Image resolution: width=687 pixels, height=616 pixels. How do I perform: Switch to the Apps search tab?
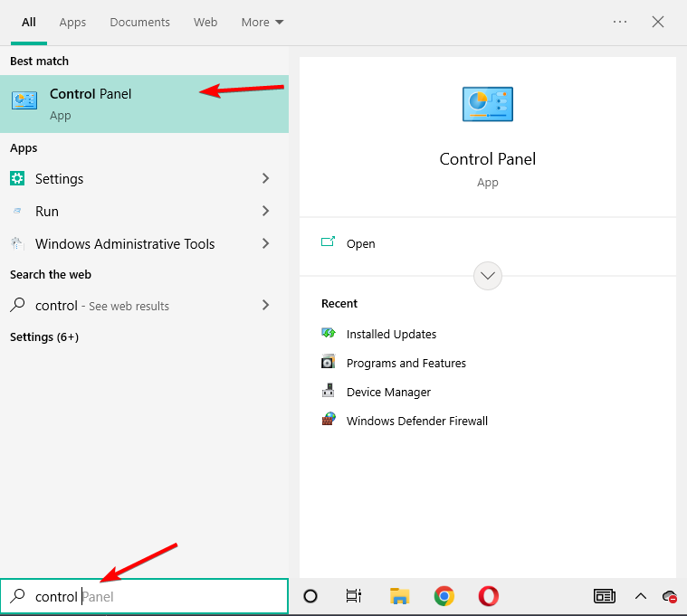click(x=72, y=22)
